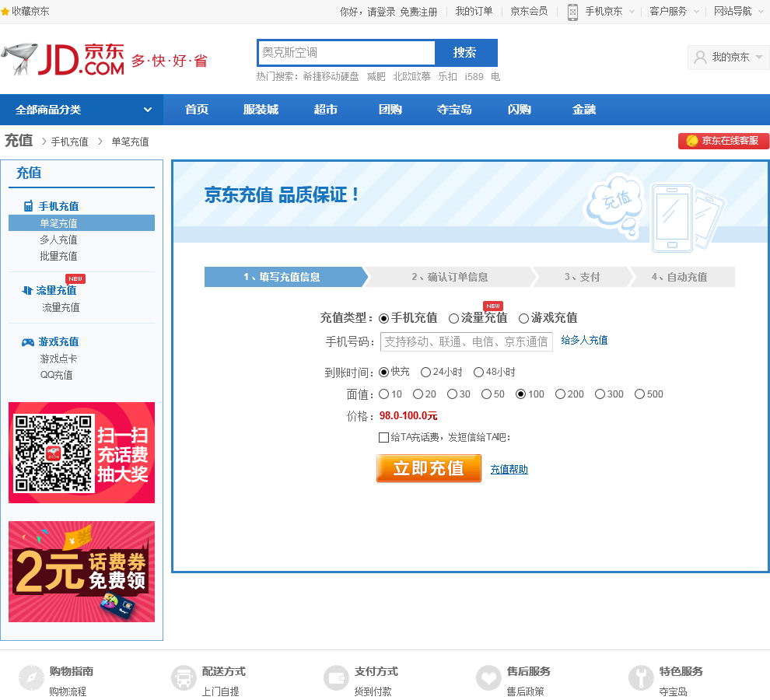Expand 全部商品分类 category dropdown
Screen dimensions: 770x700
[x=82, y=110]
